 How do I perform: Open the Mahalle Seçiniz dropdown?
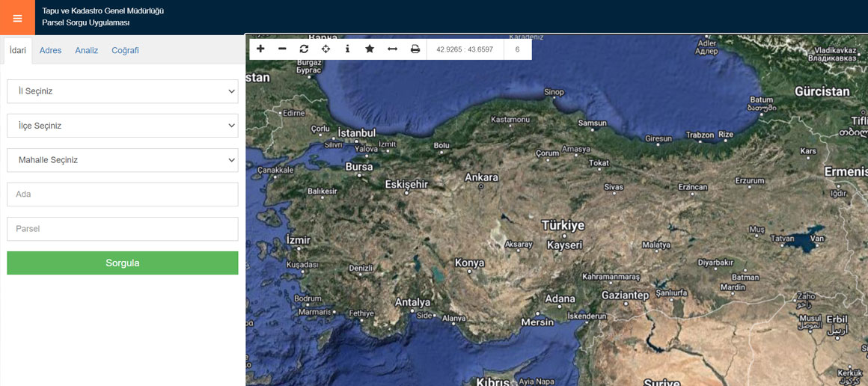point(123,160)
